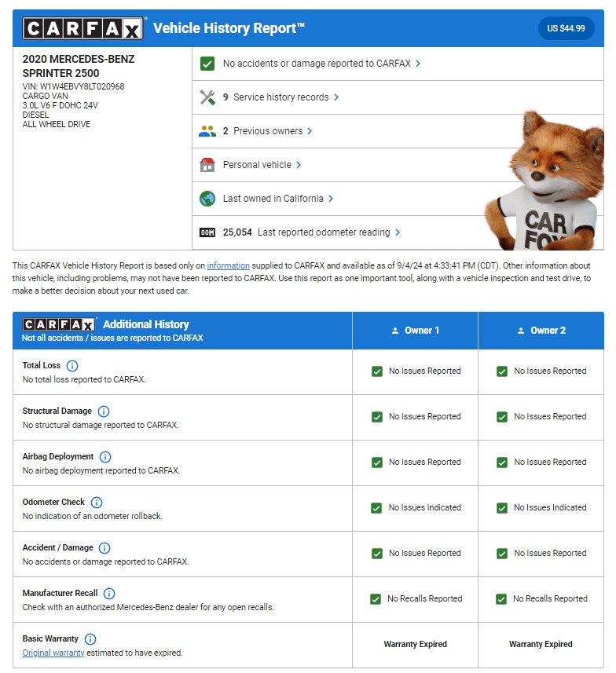The image size is (616, 673).
Task: Click the globe icon for Last owned in California
Action: [x=207, y=199]
